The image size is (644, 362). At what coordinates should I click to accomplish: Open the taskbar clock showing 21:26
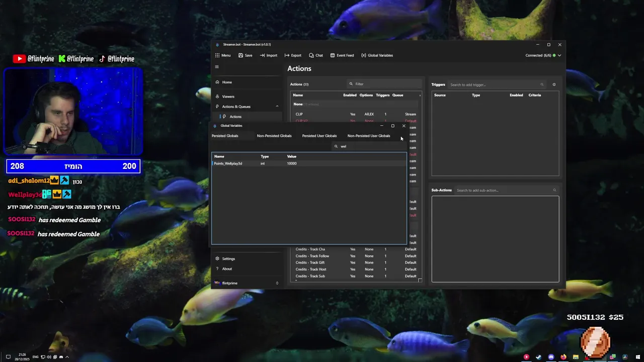pos(23,357)
